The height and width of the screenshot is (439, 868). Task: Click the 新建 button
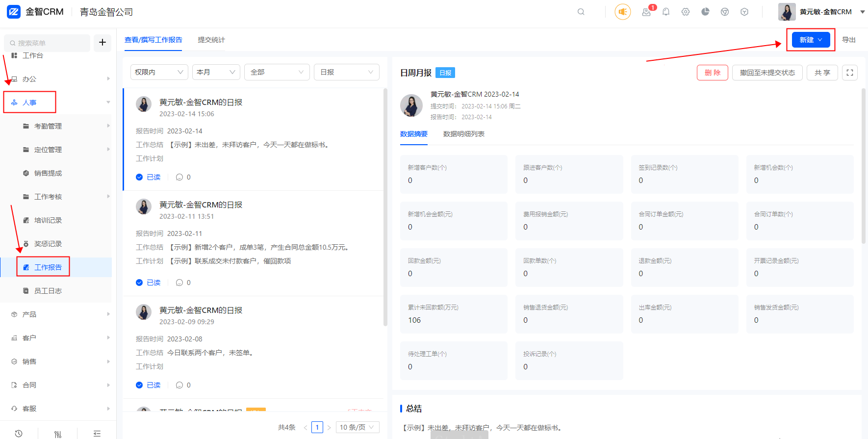pyautogui.click(x=811, y=40)
